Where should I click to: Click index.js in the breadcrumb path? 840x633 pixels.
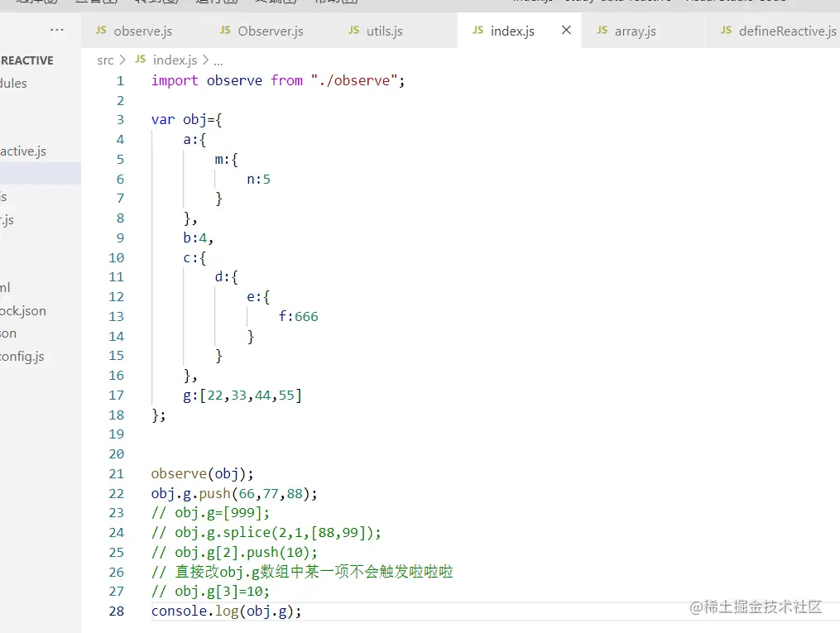point(175,60)
